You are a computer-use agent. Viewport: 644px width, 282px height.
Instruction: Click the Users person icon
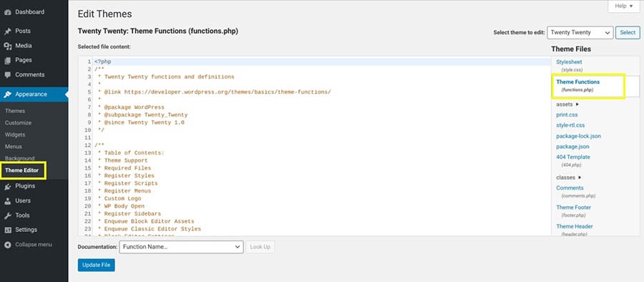tap(7, 201)
